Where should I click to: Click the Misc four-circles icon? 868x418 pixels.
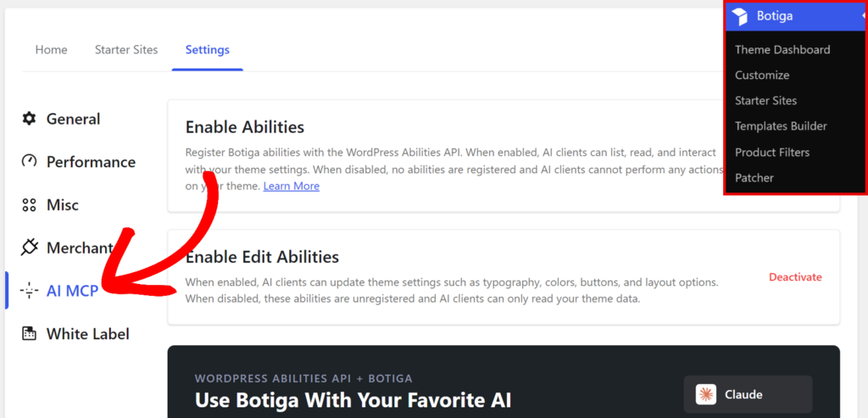point(29,205)
